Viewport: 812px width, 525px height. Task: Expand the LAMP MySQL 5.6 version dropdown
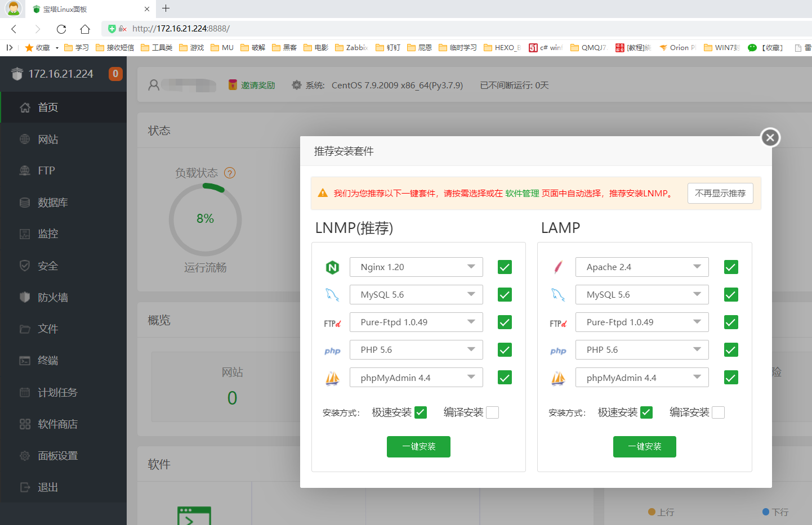pos(642,295)
